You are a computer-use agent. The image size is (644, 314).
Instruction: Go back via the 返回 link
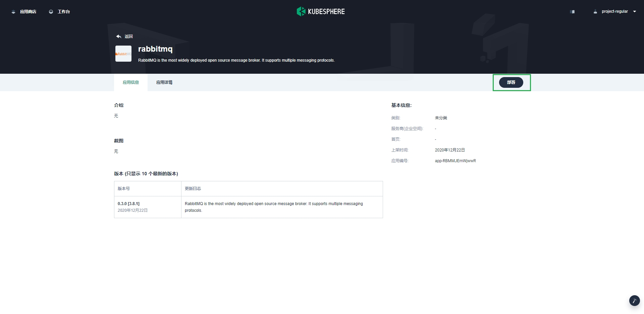(129, 36)
